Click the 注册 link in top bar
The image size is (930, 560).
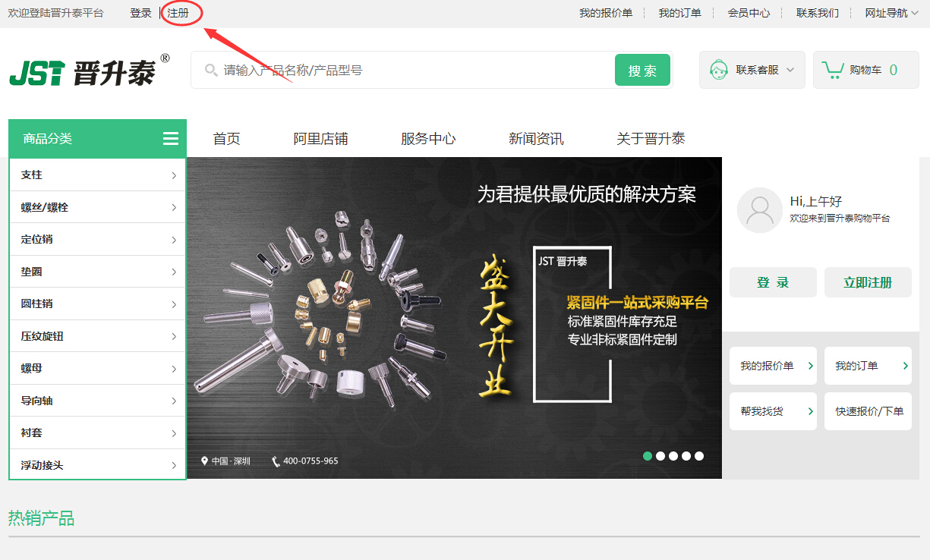click(x=178, y=13)
